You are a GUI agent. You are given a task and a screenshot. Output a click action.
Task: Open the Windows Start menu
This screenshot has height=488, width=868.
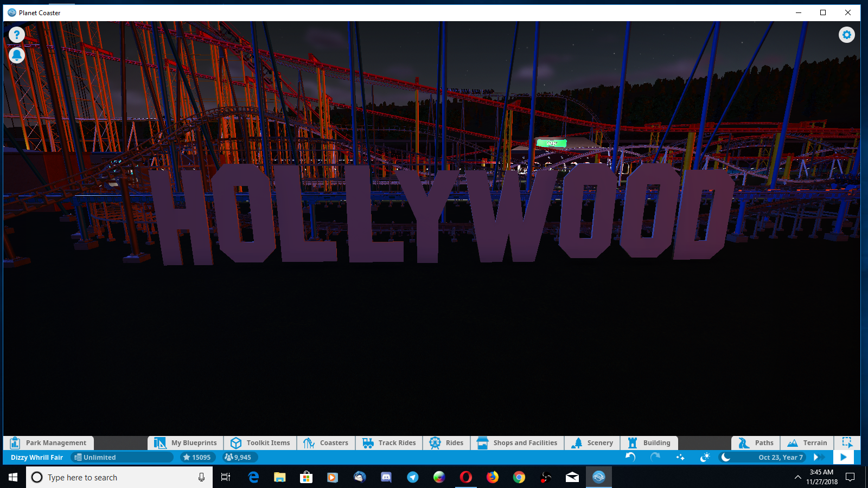(13, 477)
